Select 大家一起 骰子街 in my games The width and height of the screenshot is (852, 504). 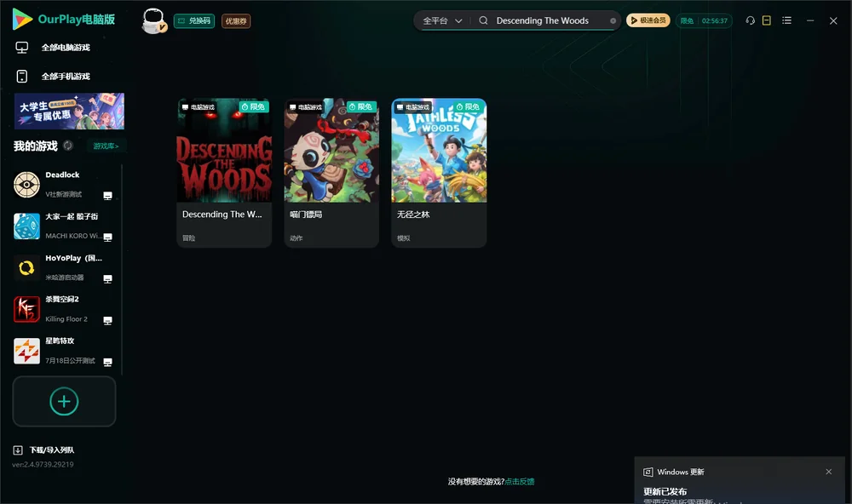click(64, 226)
